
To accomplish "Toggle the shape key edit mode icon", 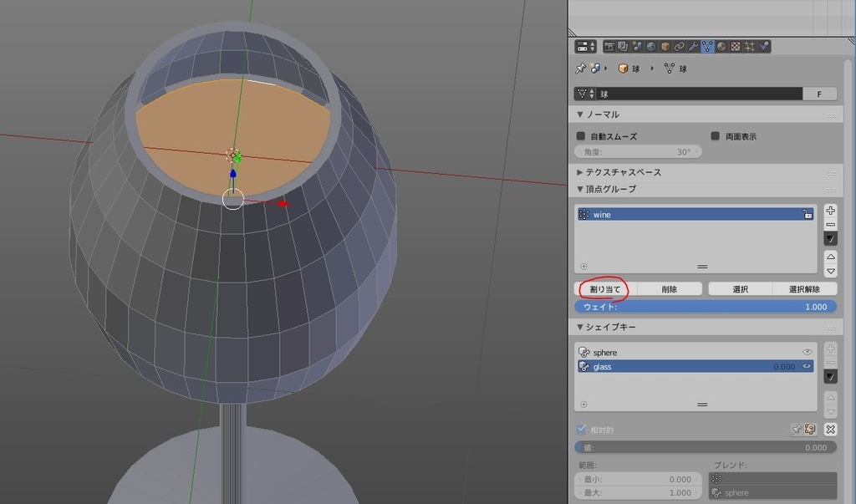I will [x=810, y=429].
